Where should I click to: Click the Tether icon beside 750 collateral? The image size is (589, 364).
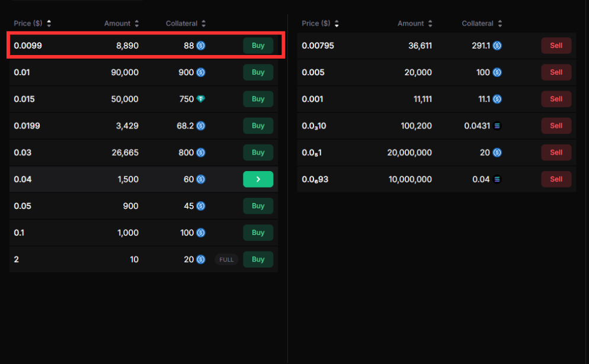(x=201, y=99)
